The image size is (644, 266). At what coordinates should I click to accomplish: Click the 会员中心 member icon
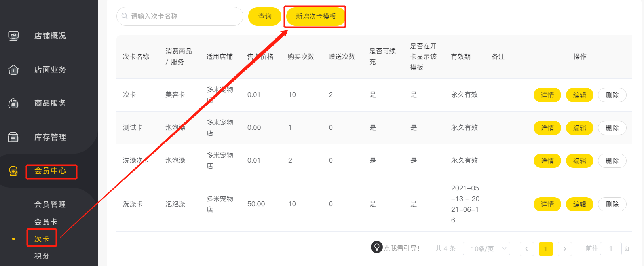pos(13,171)
